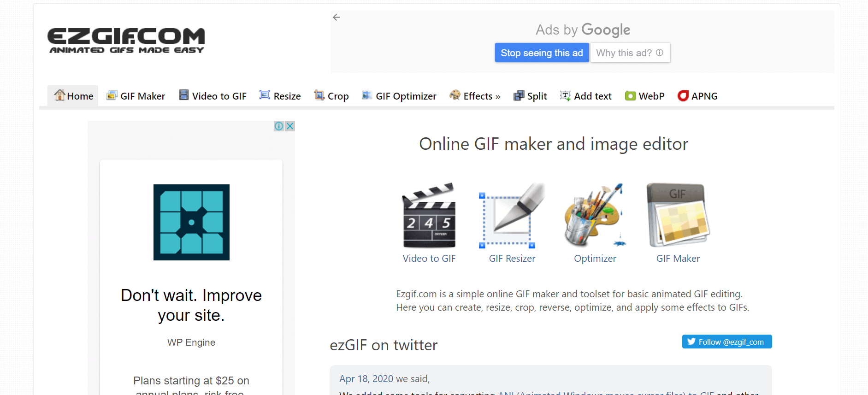Viewport: 868px width, 395px height.
Task: Open the APNG menu item
Action: point(697,96)
